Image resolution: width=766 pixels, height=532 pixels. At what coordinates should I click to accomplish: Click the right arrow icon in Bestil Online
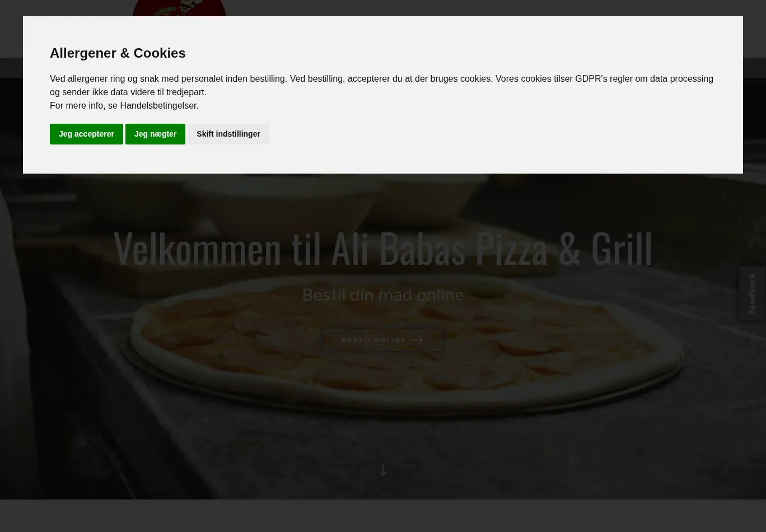pyautogui.click(x=418, y=340)
